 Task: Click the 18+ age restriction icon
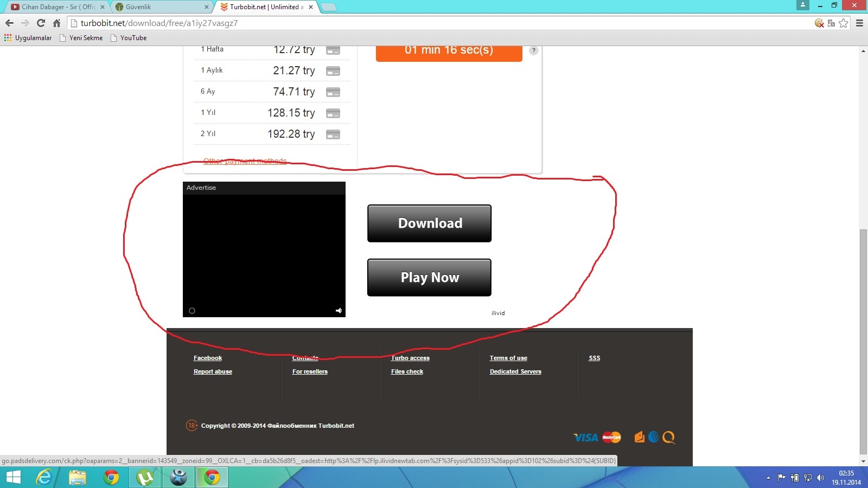[192, 426]
